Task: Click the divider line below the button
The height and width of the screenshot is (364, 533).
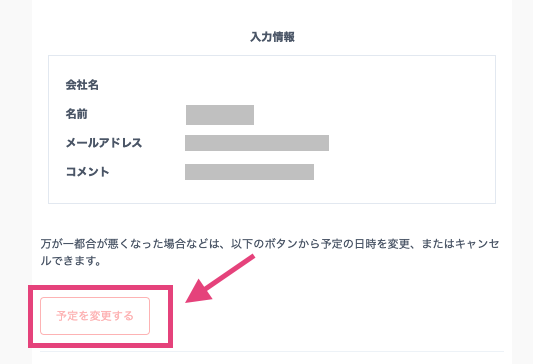Action: click(272, 351)
